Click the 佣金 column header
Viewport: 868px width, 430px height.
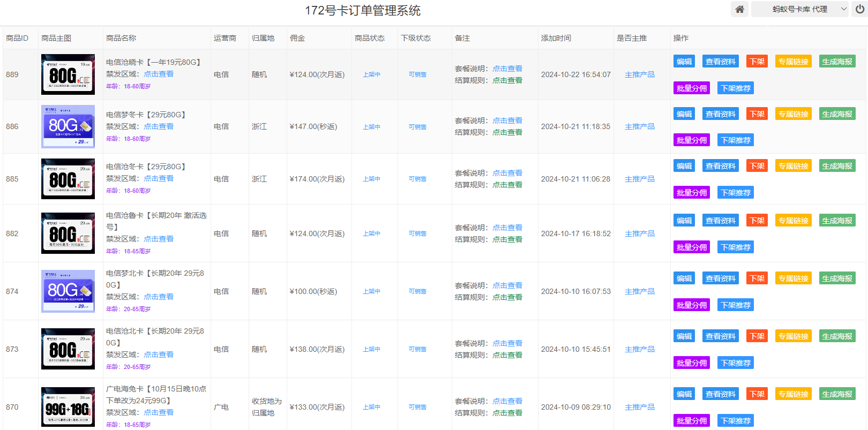pyautogui.click(x=297, y=38)
